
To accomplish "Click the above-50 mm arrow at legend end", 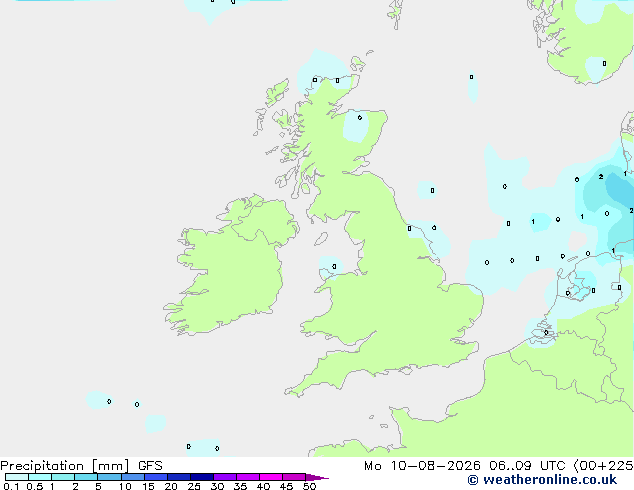I will 317,477.
